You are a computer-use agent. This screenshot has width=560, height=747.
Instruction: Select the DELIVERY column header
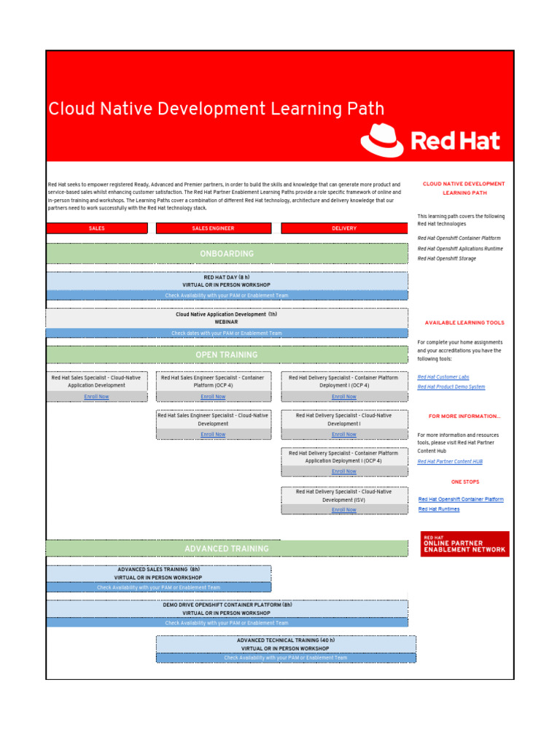344,228
